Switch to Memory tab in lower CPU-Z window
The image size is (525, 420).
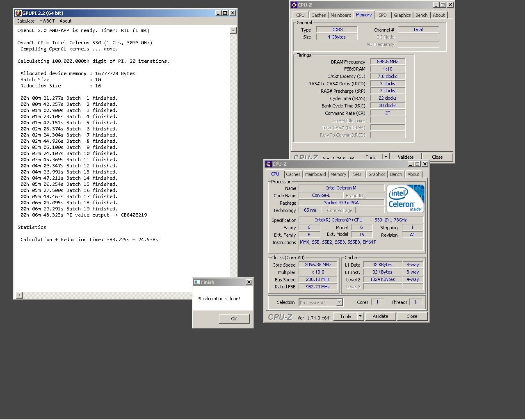pos(338,174)
